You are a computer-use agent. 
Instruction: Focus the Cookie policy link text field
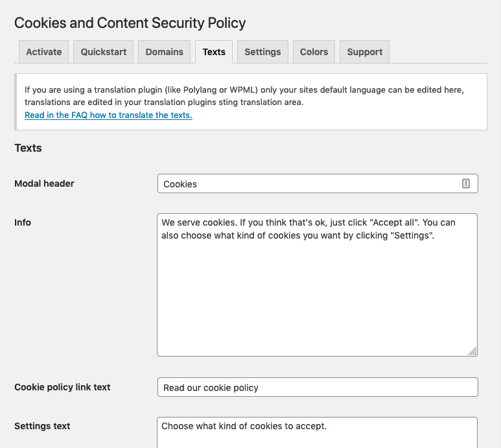click(x=318, y=388)
